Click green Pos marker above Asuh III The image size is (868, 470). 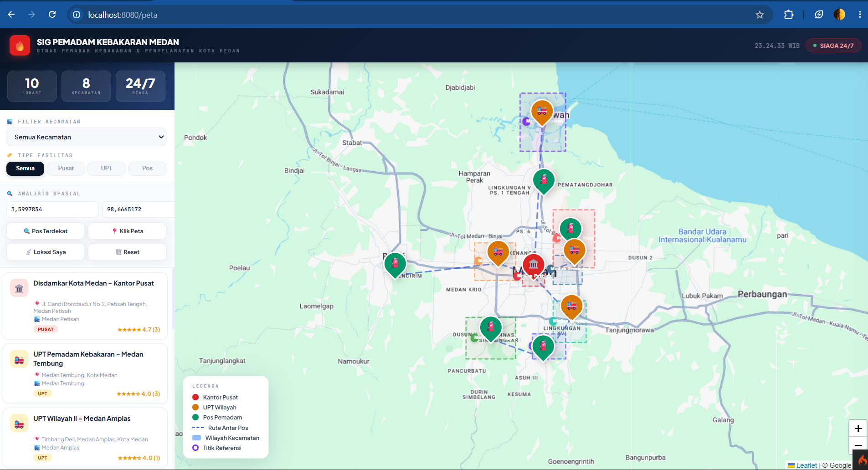click(543, 346)
